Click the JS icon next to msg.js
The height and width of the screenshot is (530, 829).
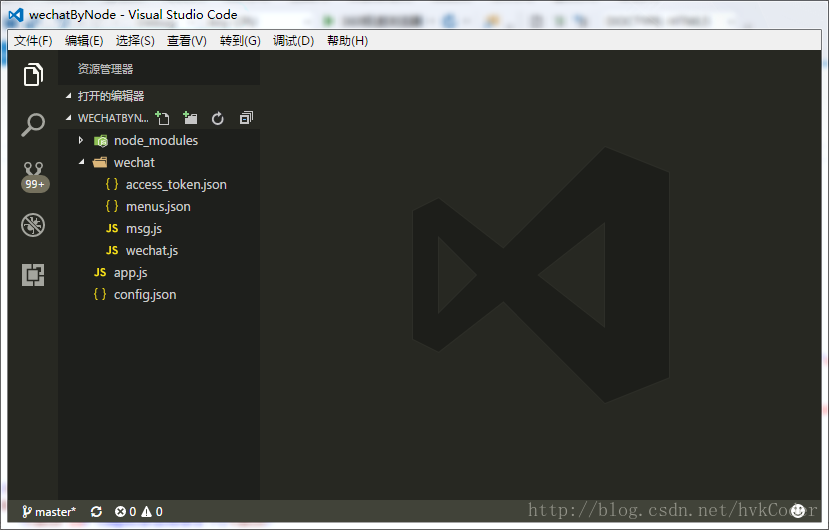[x=112, y=229]
